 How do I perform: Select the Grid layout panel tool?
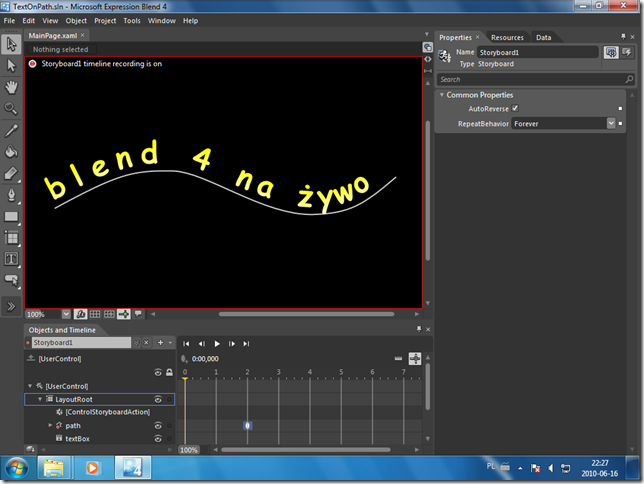tap(11, 238)
